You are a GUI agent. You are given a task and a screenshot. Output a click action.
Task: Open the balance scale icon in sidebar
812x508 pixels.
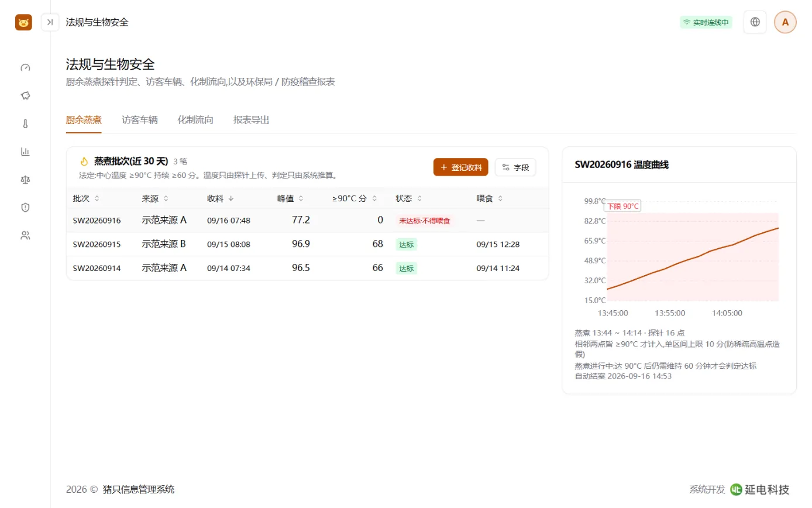(x=25, y=180)
